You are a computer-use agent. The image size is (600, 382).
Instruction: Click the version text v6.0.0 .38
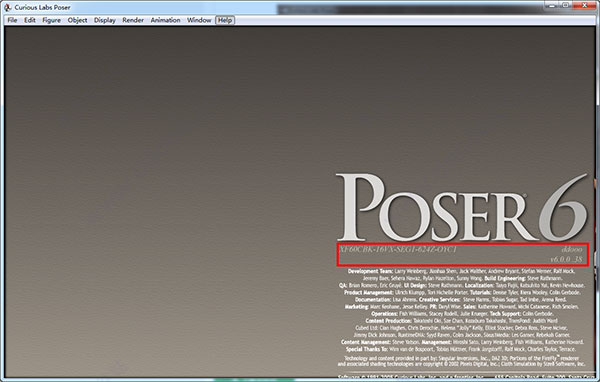(x=566, y=260)
